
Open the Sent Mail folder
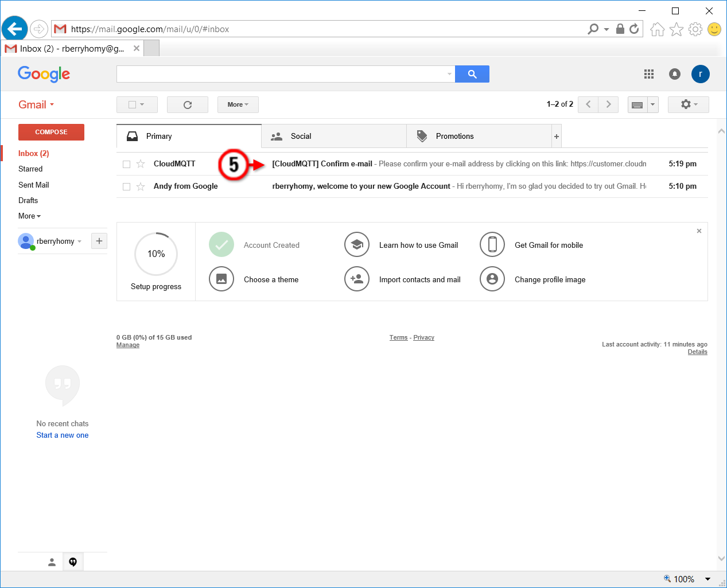pos(34,185)
